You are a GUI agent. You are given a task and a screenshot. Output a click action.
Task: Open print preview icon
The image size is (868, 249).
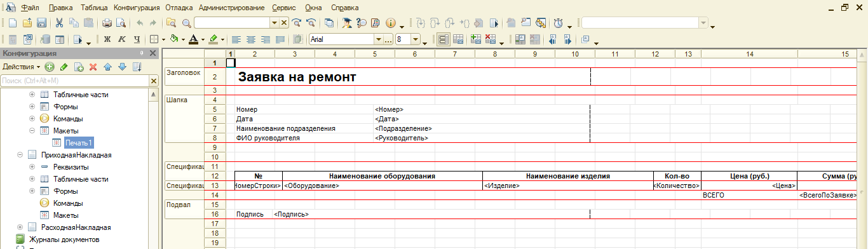(121, 23)
